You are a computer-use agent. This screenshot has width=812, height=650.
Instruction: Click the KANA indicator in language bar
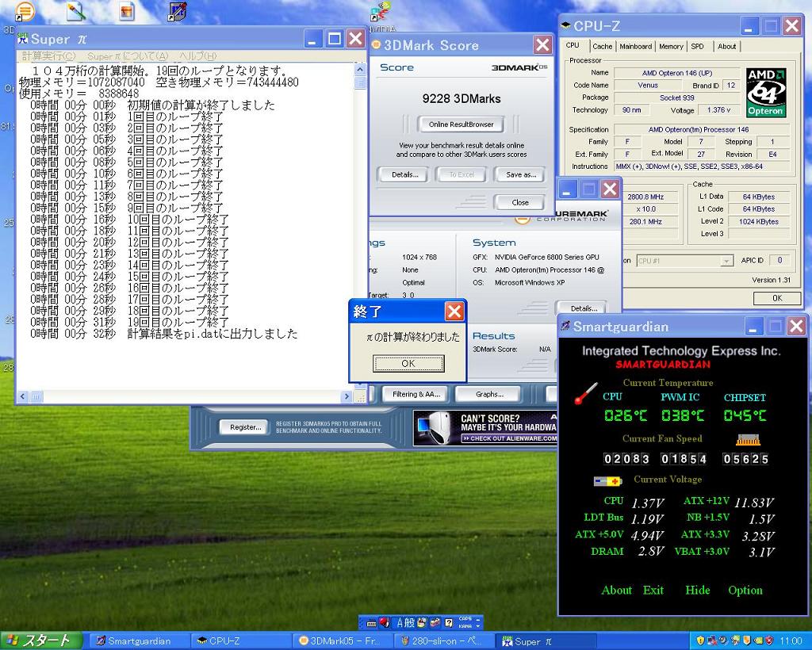pos(465,626)
